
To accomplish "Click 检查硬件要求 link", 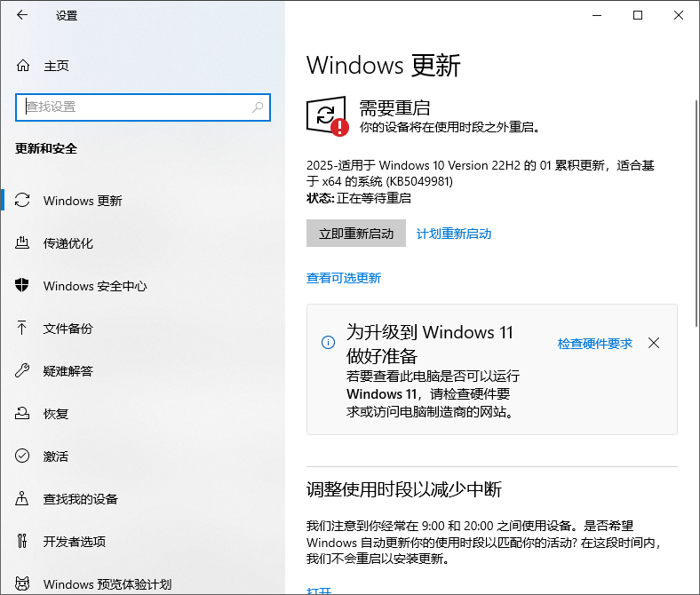I will [x=594, y=344].
